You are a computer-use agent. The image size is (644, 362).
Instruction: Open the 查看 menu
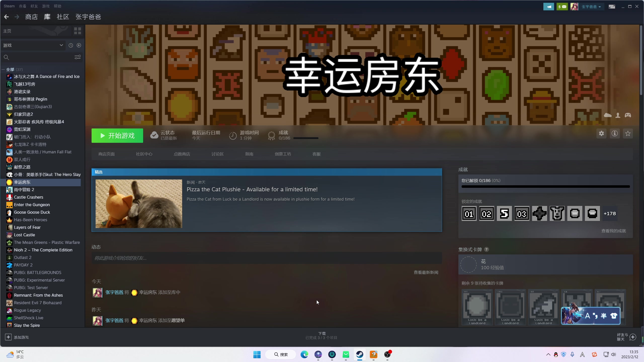coord(22,6)
